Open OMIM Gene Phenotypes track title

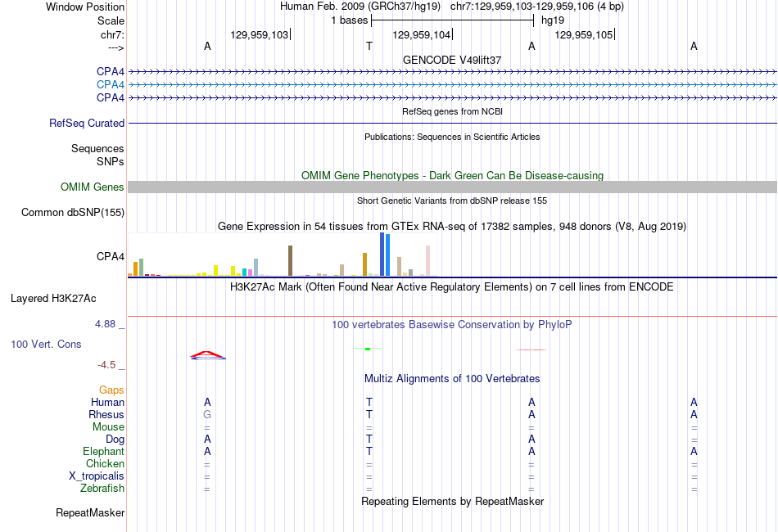pos(452,175)
